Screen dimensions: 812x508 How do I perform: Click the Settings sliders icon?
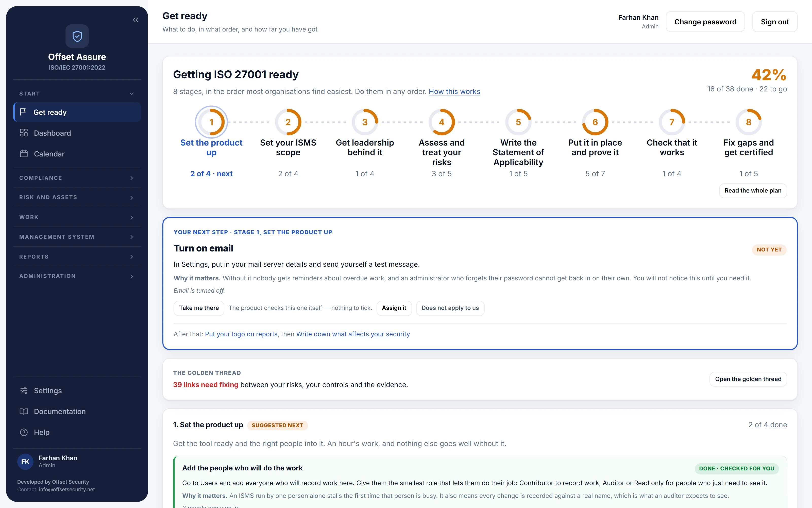[24, 390]
